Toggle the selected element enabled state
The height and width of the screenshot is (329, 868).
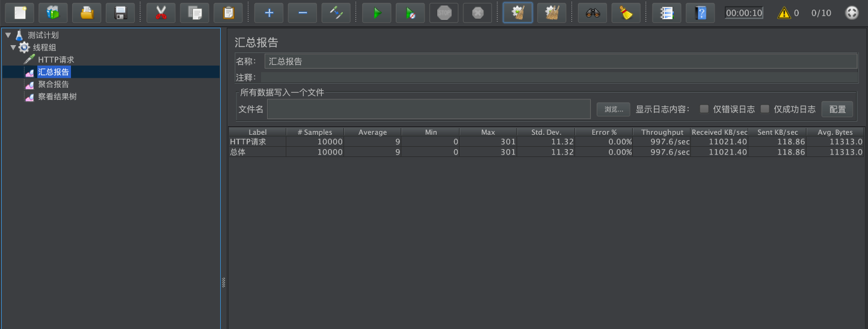[336, 13]
